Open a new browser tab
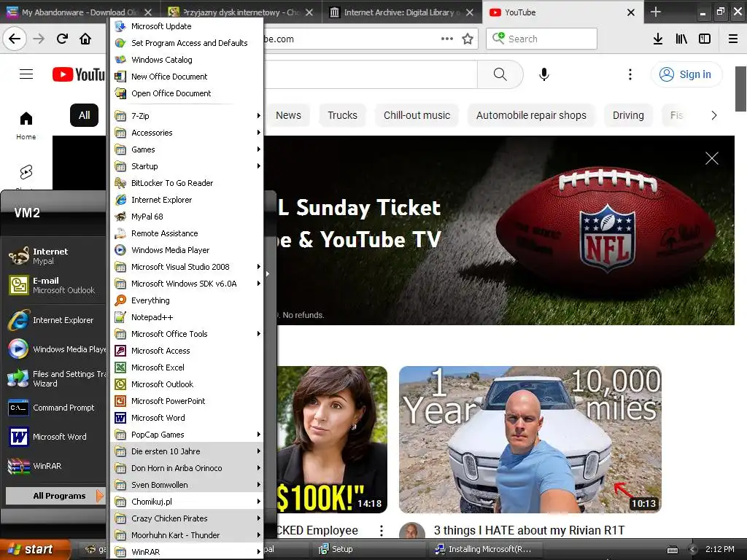Viewport: 747px width, 560px height. coord(656,12)
